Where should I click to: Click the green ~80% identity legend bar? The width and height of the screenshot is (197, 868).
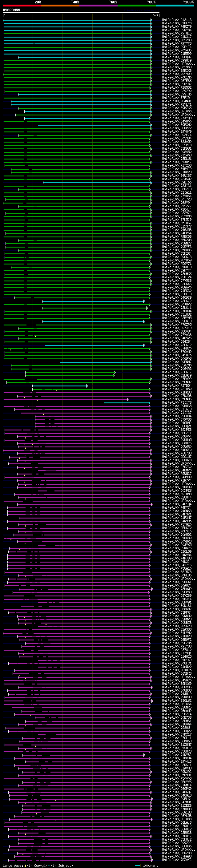click(137, 6)
